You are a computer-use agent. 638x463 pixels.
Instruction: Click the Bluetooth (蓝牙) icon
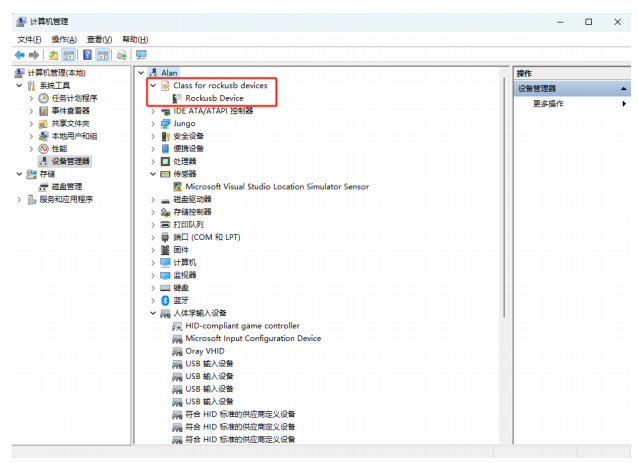tap(166, 300)
